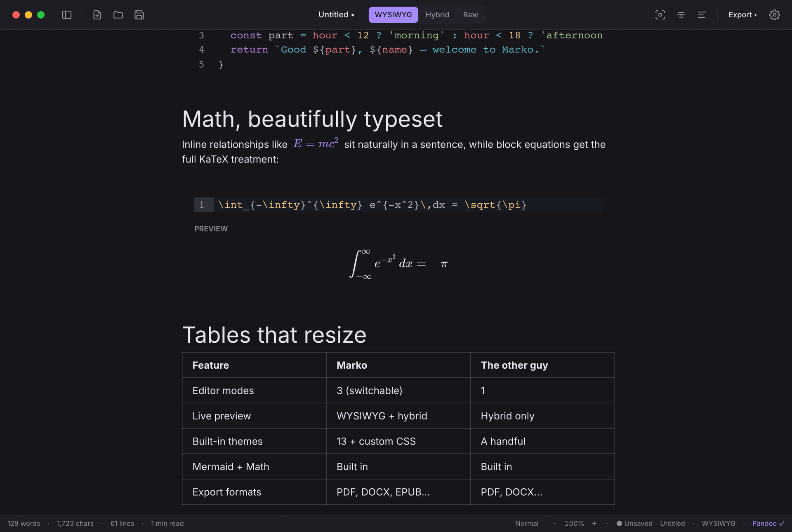Click the 'PDF, DOCX...' cell

point(542,492)
